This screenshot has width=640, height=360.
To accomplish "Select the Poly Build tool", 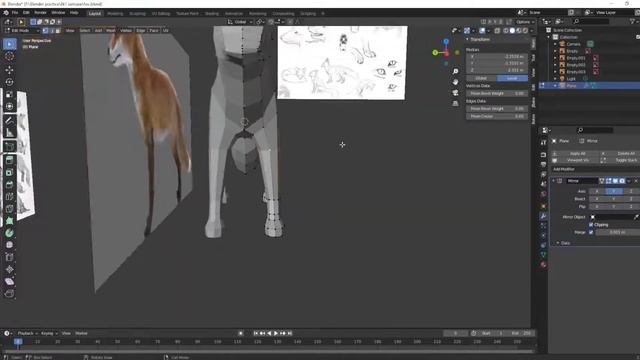I will click(10, 221).
